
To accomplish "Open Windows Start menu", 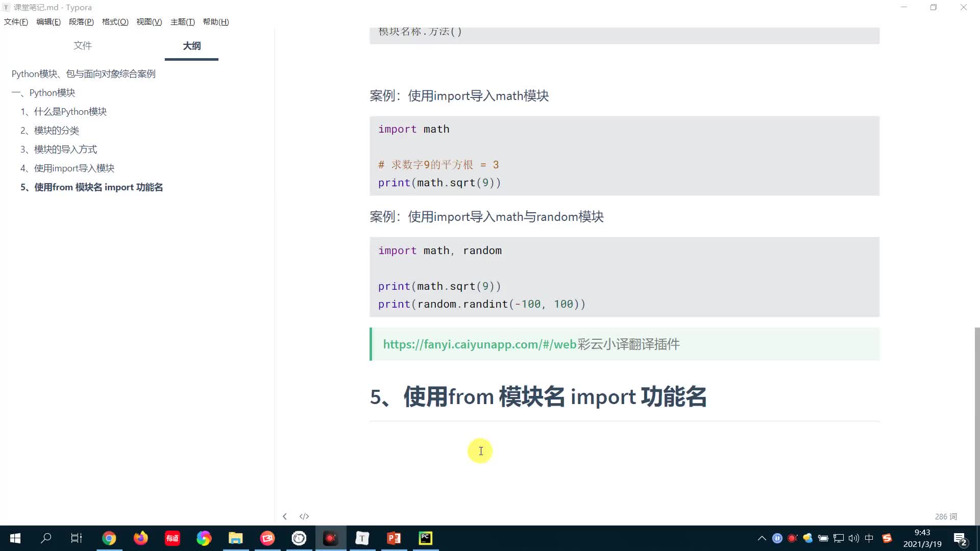I will [x=15, y=538].
